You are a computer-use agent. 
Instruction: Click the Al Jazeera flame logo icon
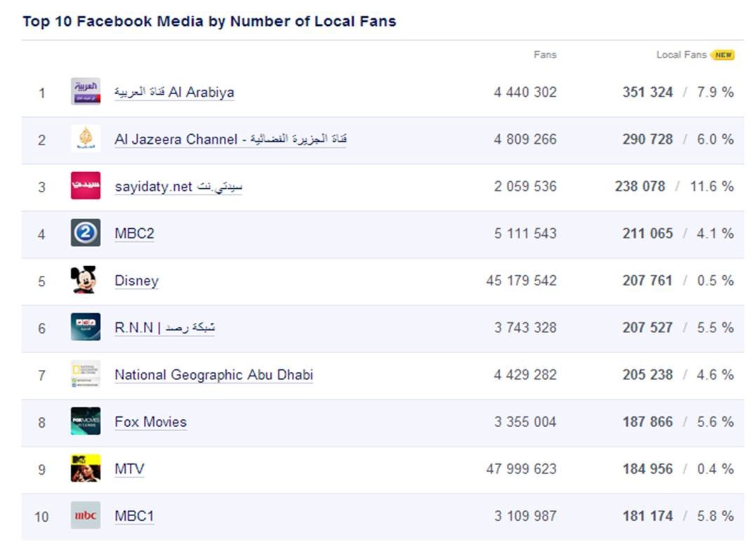tap(86, 138)
